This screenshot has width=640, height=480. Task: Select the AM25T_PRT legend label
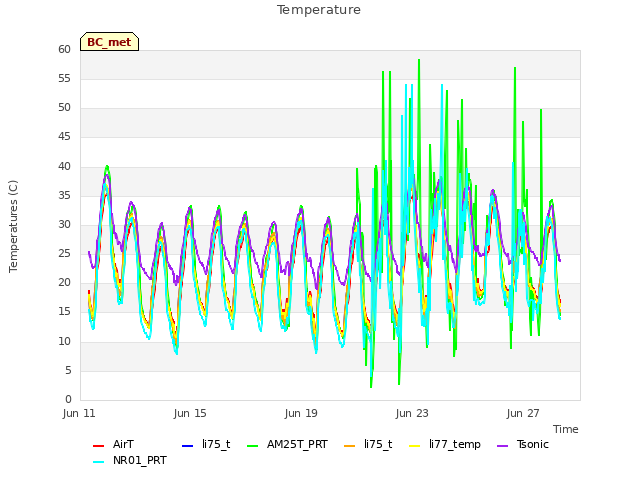297,444
